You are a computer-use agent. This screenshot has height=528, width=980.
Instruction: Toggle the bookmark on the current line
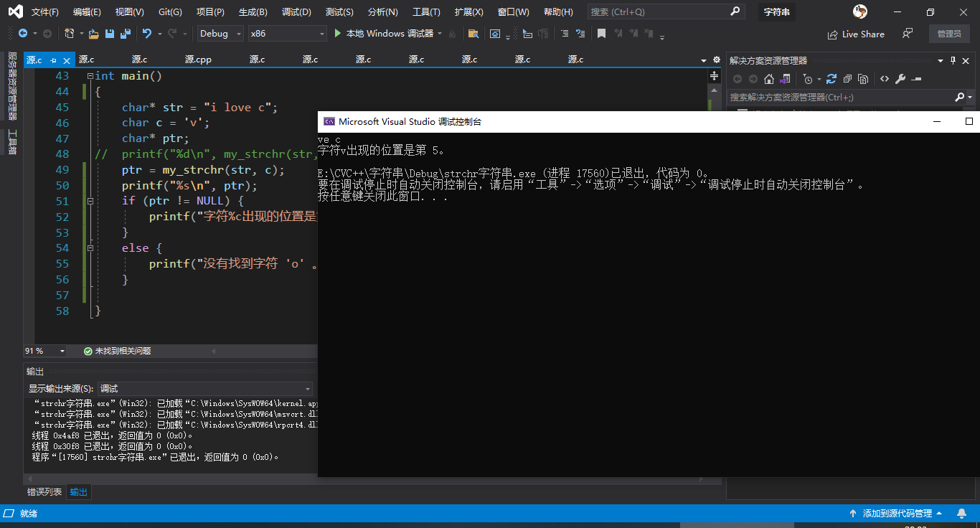pyautogui.click(x=601, y=34)
